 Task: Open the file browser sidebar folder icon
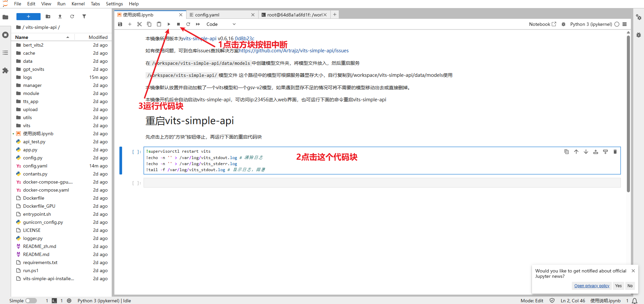[5, 17]
